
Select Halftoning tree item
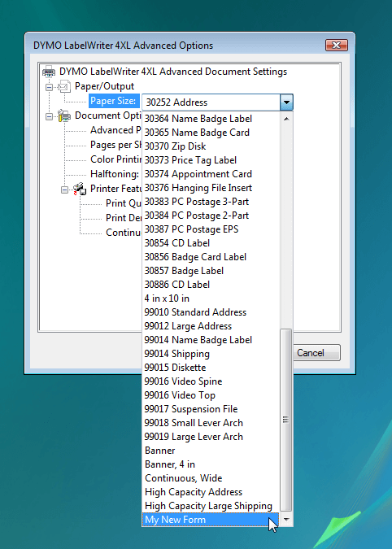tap(115, 174)
